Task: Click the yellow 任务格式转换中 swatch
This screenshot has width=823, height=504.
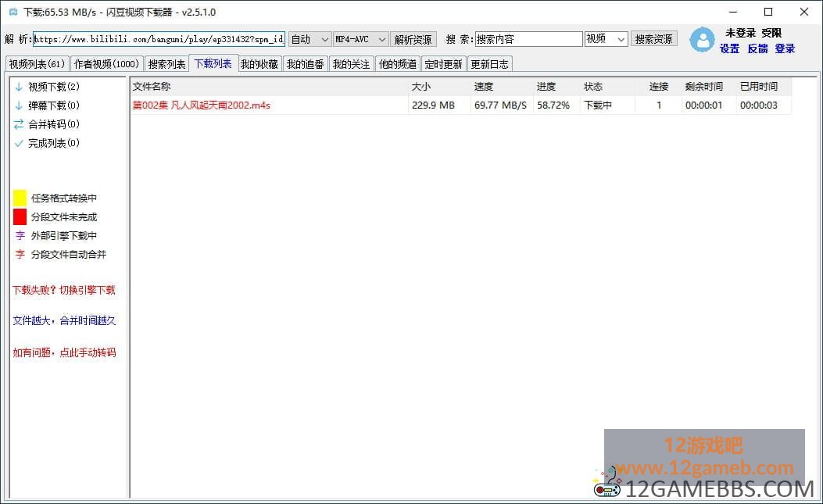Action: 20,198
